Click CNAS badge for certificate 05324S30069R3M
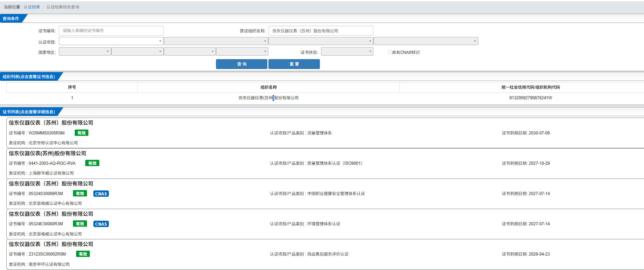 [x=101, y=194]
